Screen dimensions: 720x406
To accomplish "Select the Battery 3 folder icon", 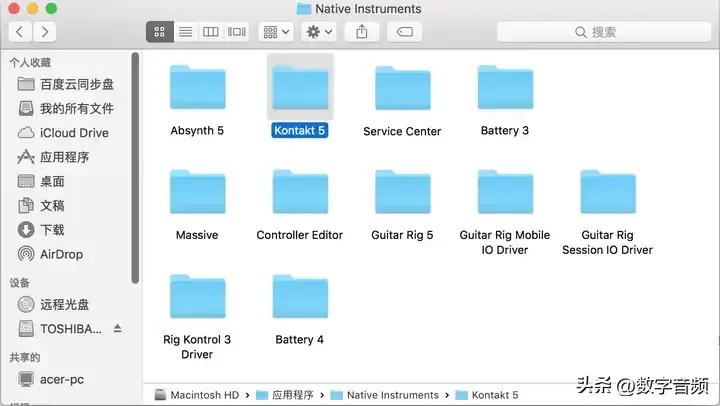I will click(505, 87).
